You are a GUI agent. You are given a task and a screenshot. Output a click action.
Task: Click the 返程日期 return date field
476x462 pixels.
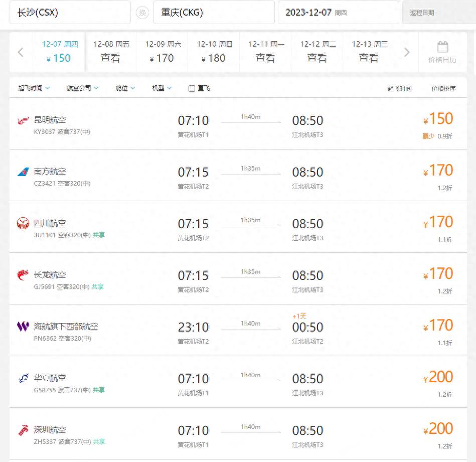[x=437, y=13]
